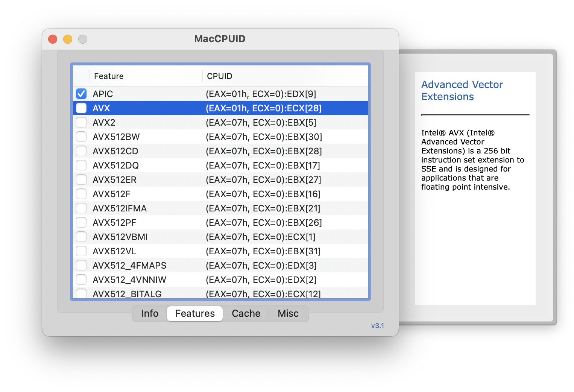Viewport: 574px width, 392px height.
Task: Toggle the AVX512_4FMAPS checkbox
Action: (81, 265)
